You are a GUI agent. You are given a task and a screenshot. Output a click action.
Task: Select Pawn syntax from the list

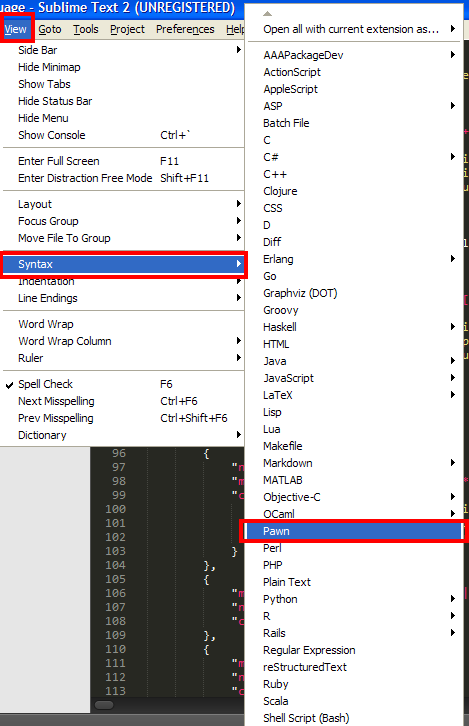[354, 531]
